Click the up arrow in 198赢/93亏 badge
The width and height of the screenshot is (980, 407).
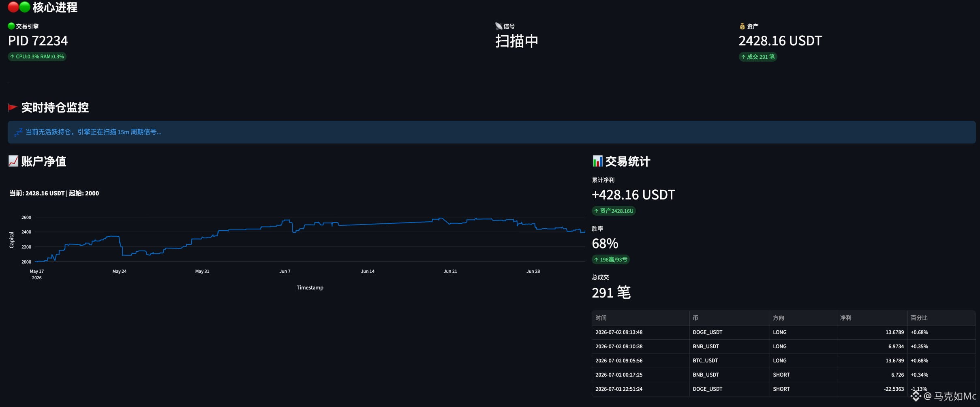tap(596, 259)
